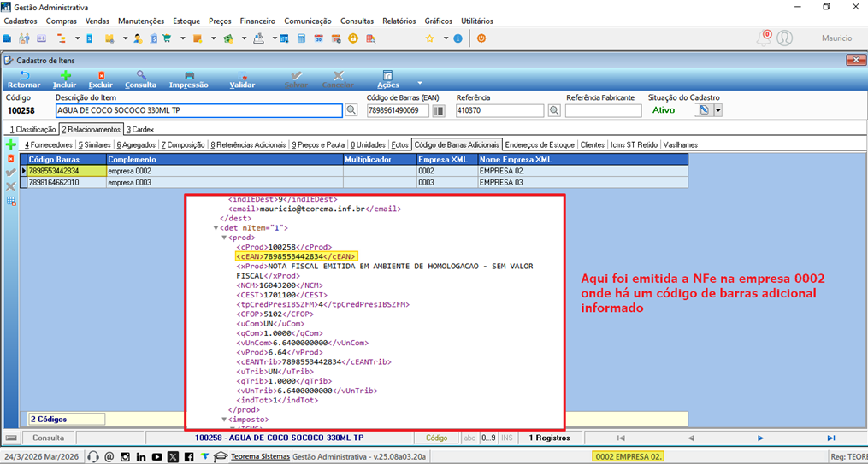Open the Cadastros menu

[x=21, y=21]
